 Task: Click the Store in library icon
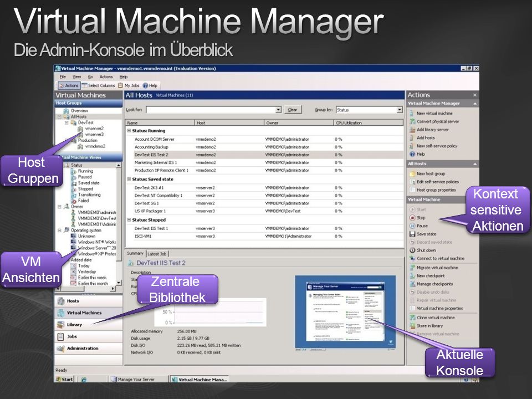[412, 326]
